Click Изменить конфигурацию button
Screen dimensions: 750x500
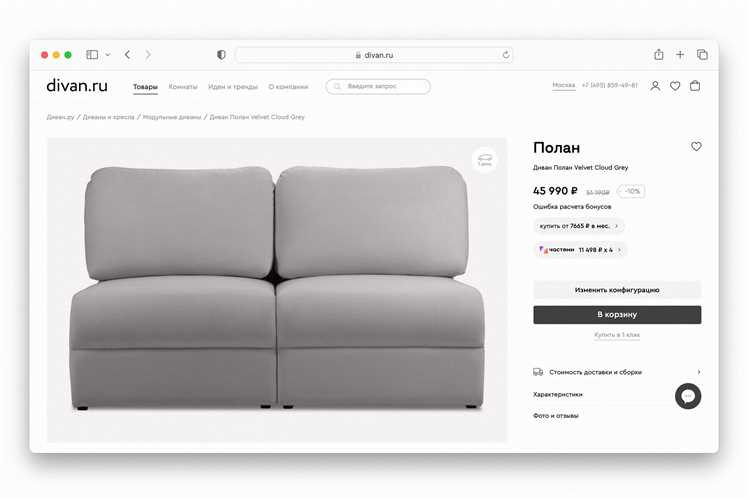point(617,290)
